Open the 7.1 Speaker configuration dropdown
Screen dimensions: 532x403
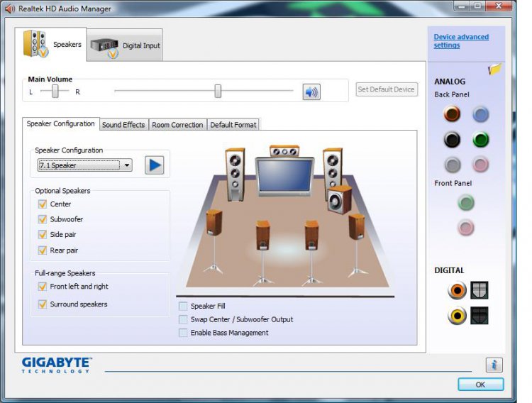point(85,165)
